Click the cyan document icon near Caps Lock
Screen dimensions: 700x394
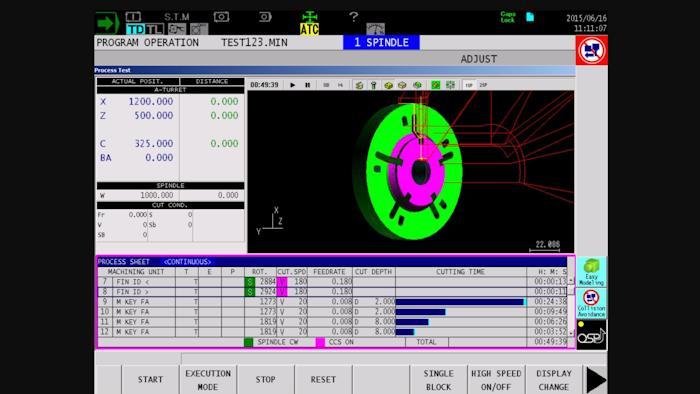coord(530,17)
